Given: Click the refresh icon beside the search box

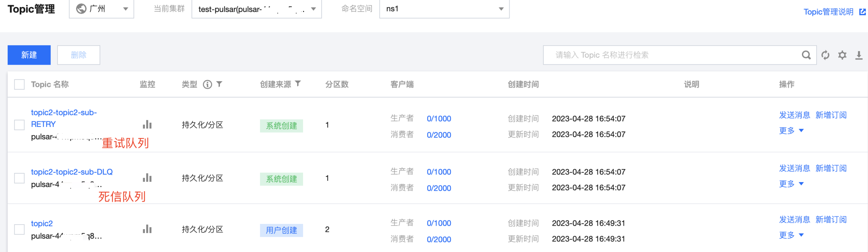Looking at the screenshot, I should [x=825, y=55].
